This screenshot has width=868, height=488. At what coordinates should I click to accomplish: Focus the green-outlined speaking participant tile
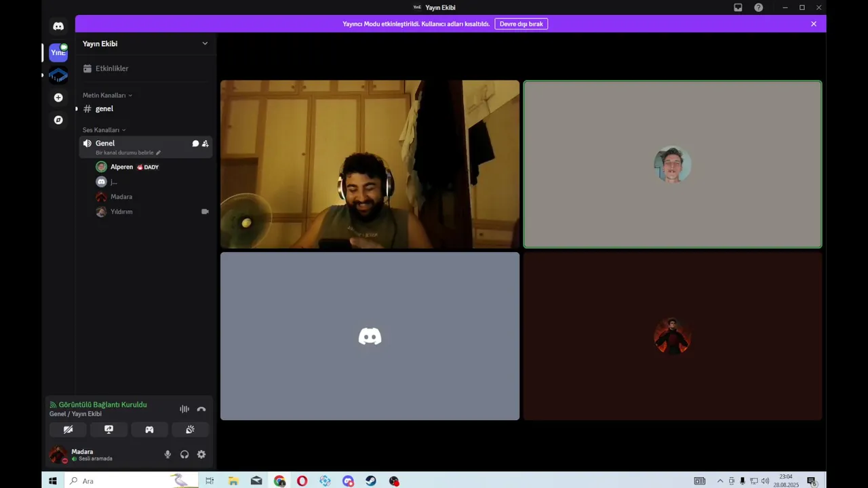(672, 165)
